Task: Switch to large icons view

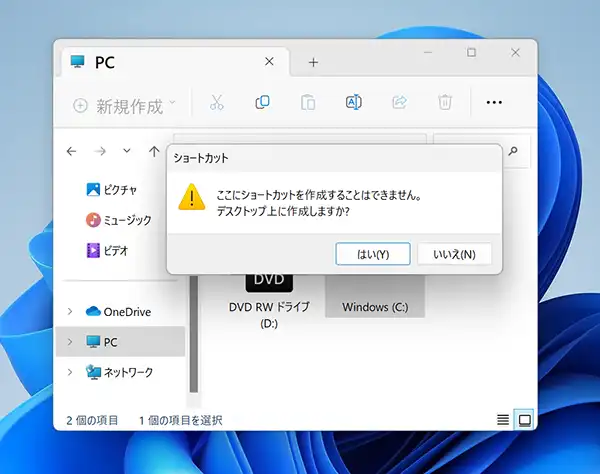Action: pyautogui.click(x=524, y=420)
